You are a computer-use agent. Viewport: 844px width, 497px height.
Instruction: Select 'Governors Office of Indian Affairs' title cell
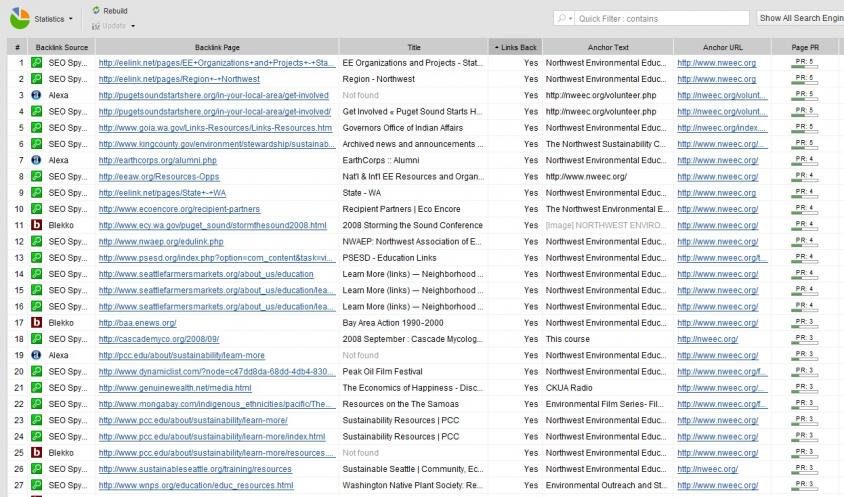point(403,128)
